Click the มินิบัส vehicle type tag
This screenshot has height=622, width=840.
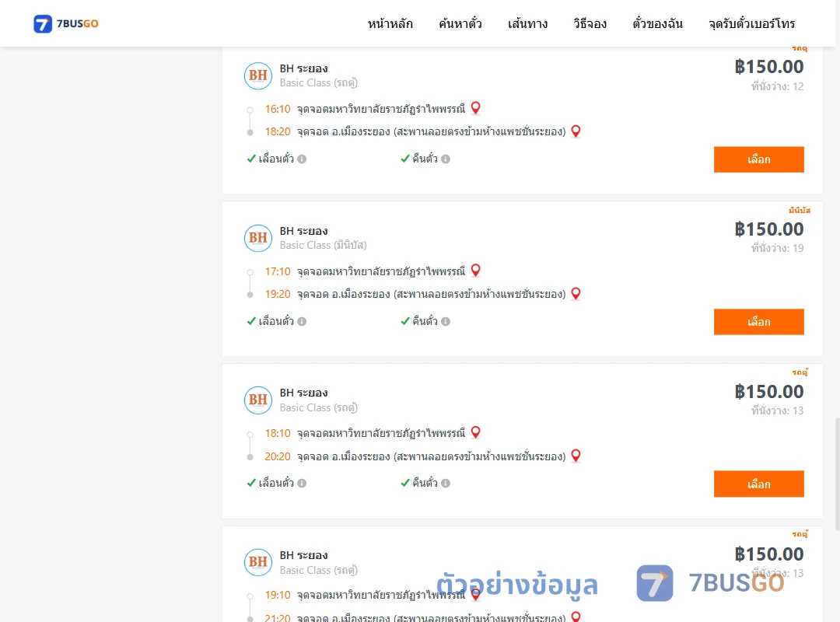click(x=800, y=210)
